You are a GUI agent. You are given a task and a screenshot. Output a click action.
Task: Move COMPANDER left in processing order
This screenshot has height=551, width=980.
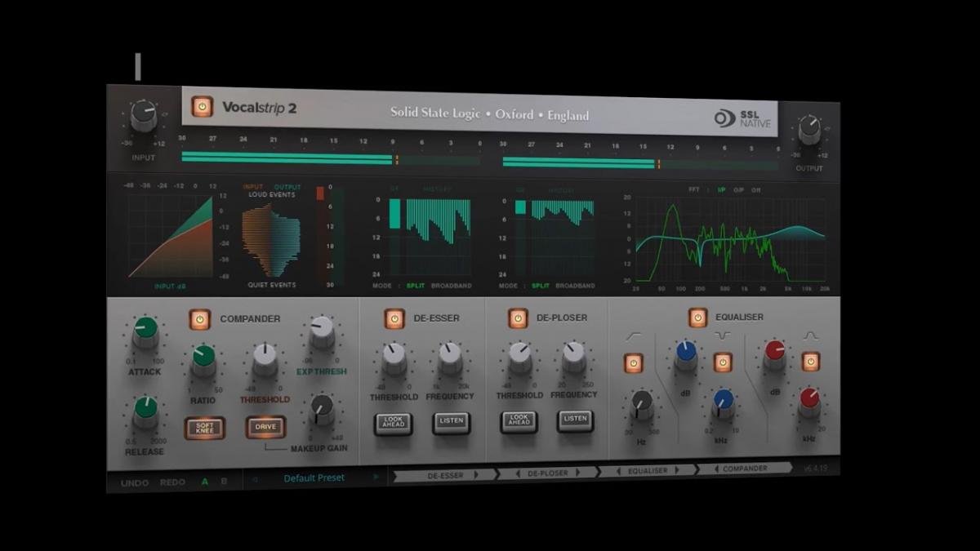[716, 469]
